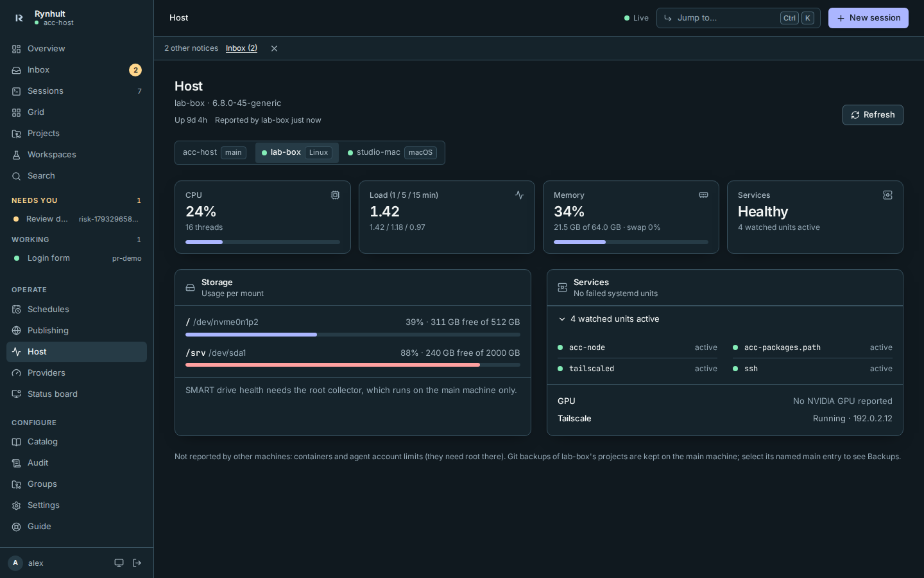Click the Up 9d 4h uptime text
Screen dimensions: 924x578
191,120
